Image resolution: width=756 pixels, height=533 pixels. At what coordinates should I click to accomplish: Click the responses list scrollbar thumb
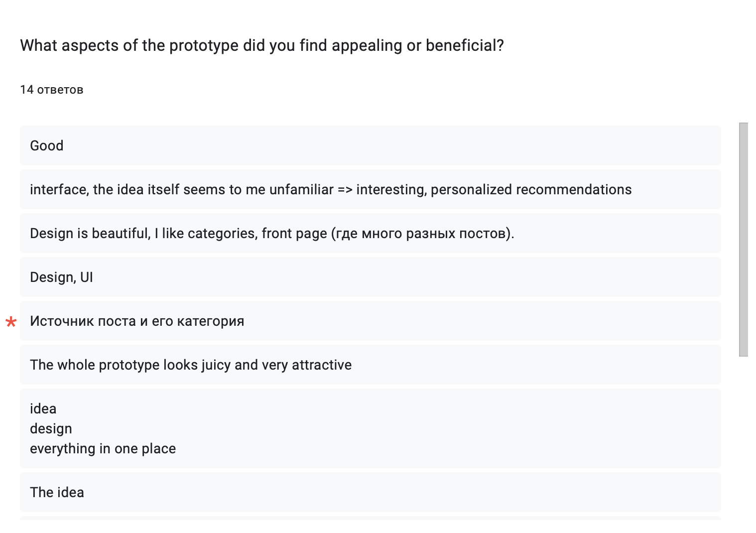click(x=744, y=239)
